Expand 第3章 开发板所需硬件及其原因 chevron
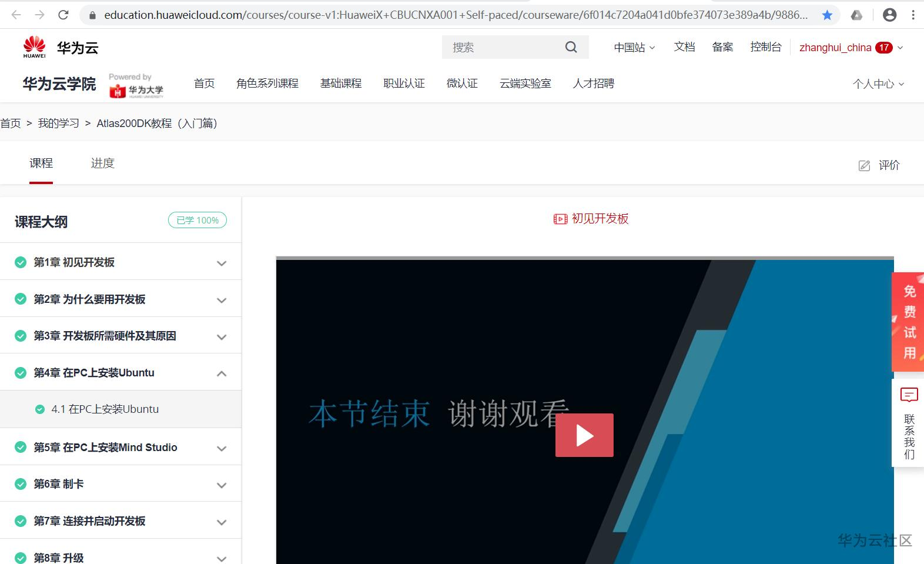The width and height of the screenshot is (924, 564). click(x=222, y=337)
